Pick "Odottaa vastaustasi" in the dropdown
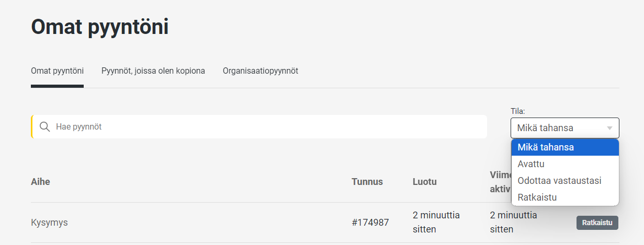 coord(559,181)
